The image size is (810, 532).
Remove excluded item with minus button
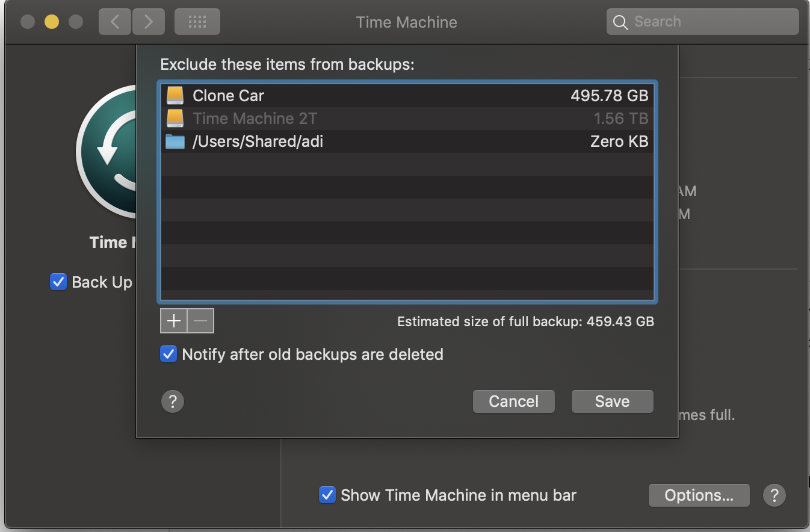[201, 321]
